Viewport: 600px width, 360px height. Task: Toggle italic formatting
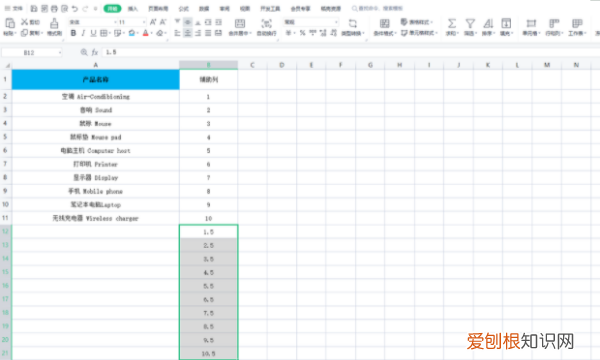coord(83,33)
